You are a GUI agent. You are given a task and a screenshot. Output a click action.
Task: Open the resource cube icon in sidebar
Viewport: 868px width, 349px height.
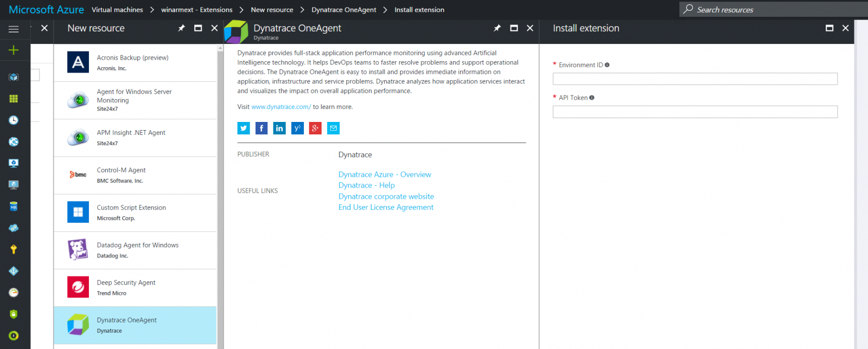(14, 77)
